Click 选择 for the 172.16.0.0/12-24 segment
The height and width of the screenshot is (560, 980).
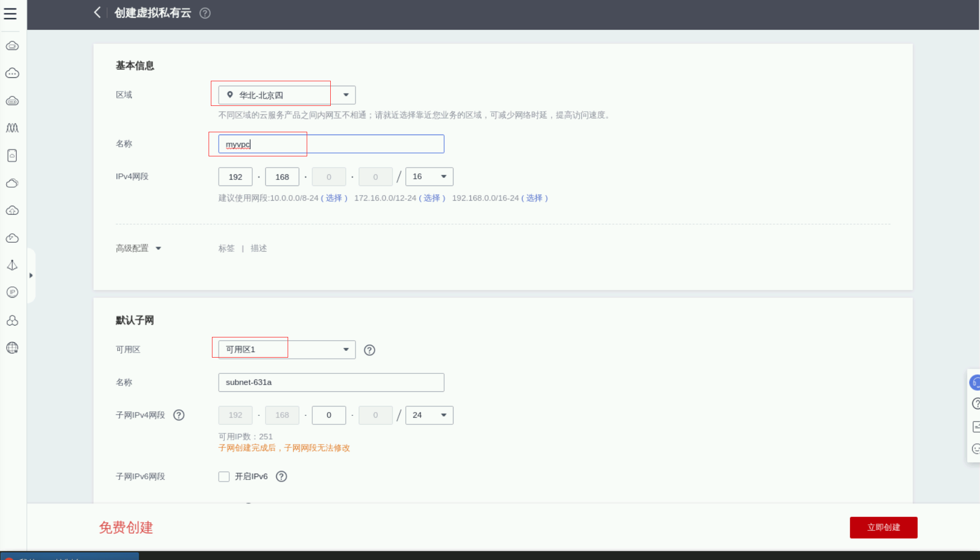(432, 198)
